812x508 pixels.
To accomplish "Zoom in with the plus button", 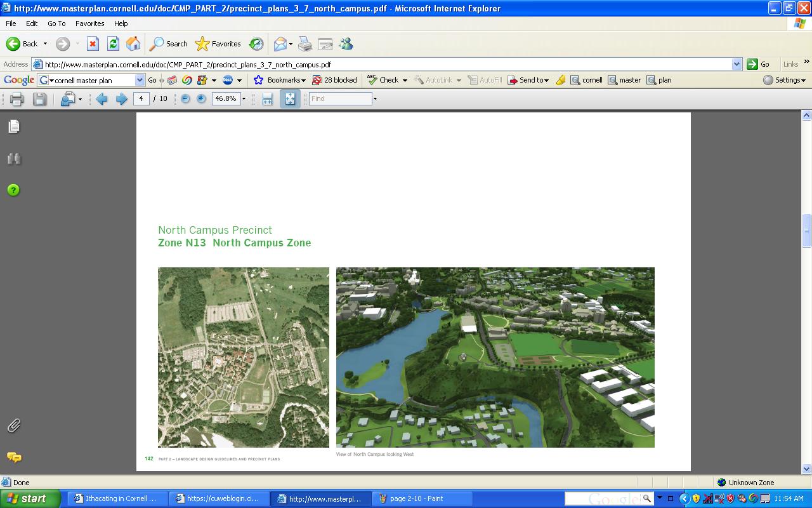I will click(201, 98).
